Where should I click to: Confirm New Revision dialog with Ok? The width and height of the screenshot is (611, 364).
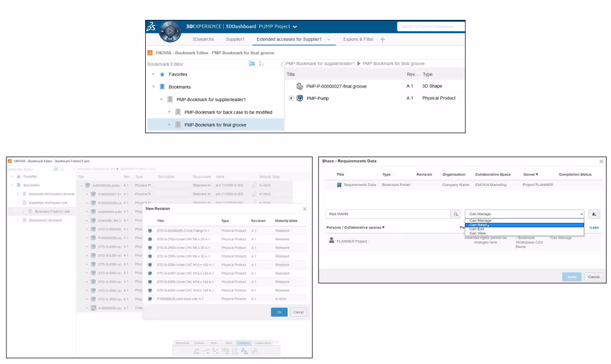pyautogui.click(x=279, y=312)
